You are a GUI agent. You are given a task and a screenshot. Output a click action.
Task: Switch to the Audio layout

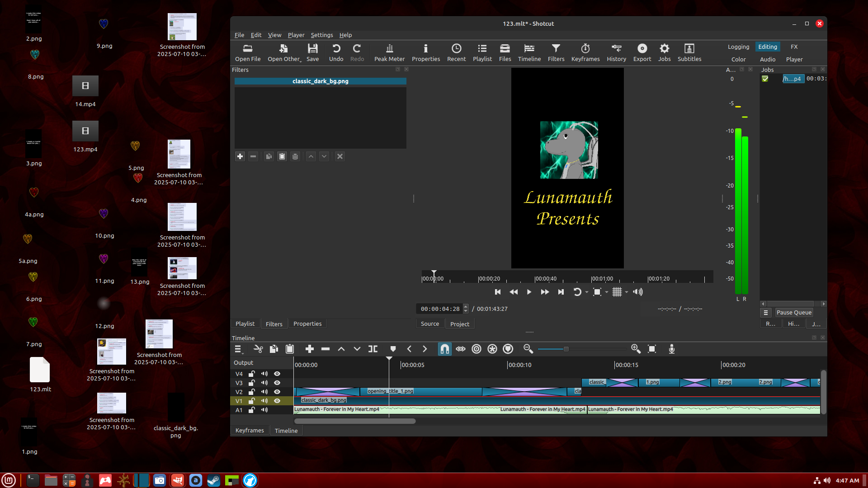click(767, 60)
